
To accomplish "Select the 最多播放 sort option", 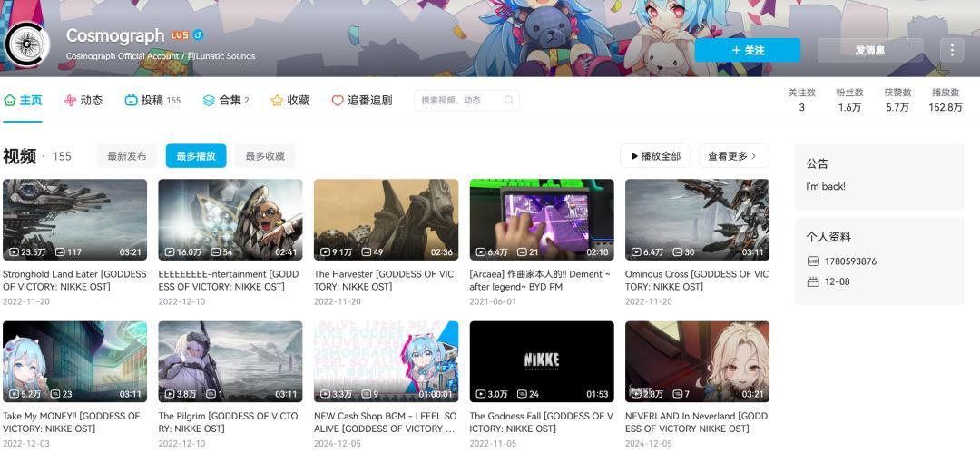I will point(196,156).
